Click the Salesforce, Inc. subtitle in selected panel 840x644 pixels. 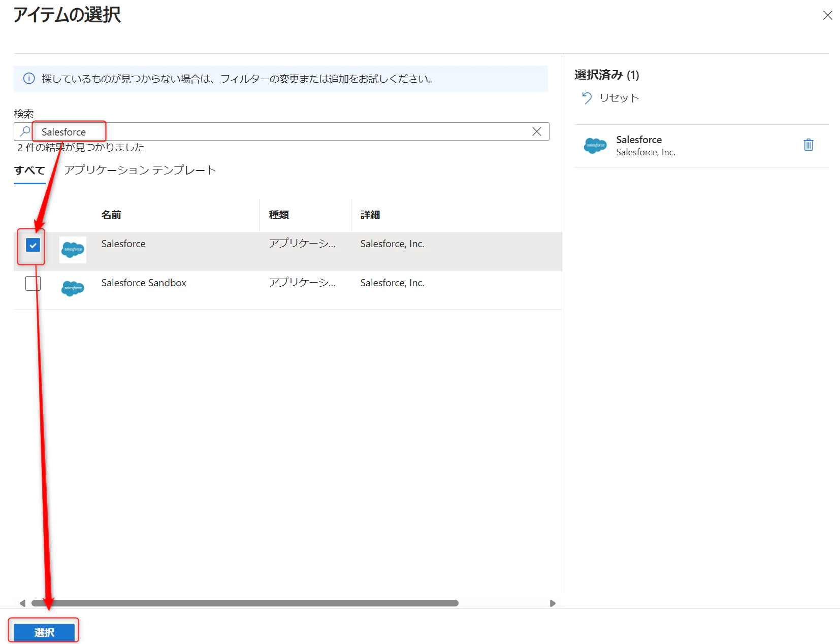645,152
